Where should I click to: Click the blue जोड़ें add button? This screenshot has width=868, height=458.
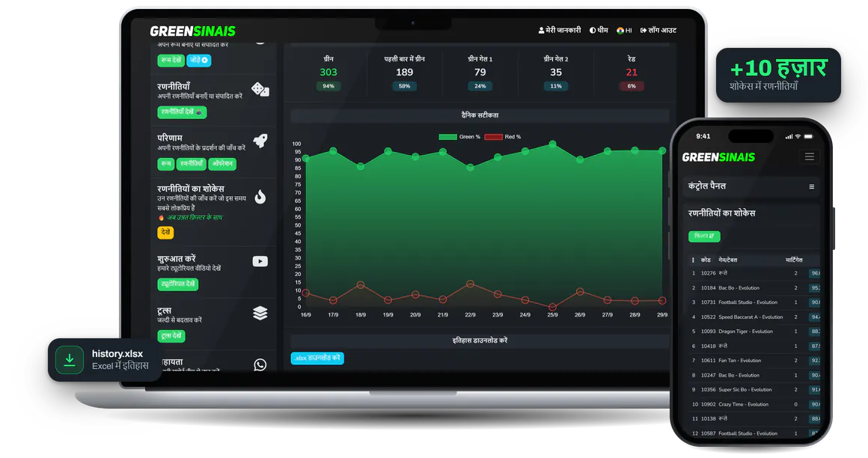click(199, 61)
